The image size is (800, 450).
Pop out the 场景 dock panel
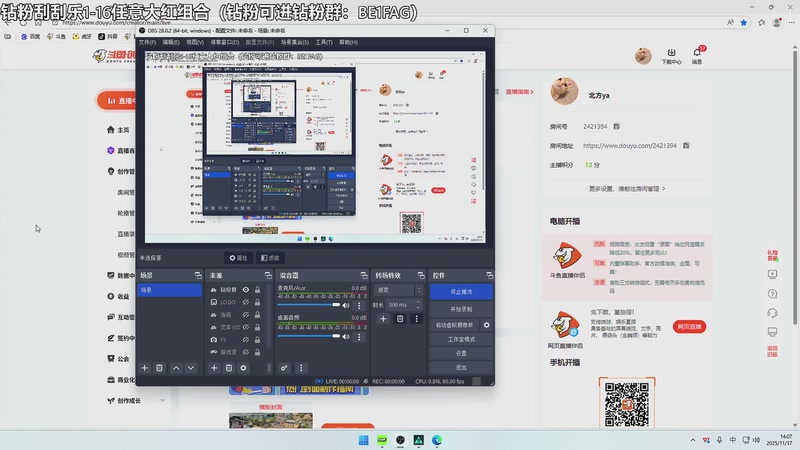[198, 276]
